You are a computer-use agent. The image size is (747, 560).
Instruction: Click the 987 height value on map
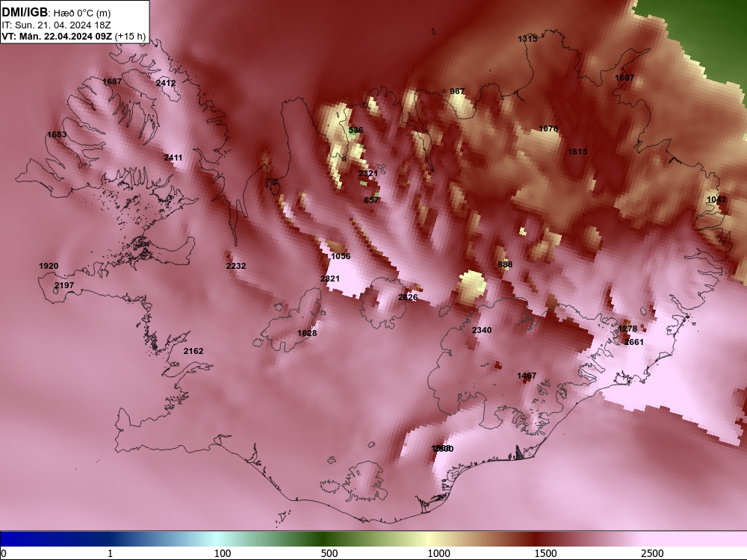457,91
